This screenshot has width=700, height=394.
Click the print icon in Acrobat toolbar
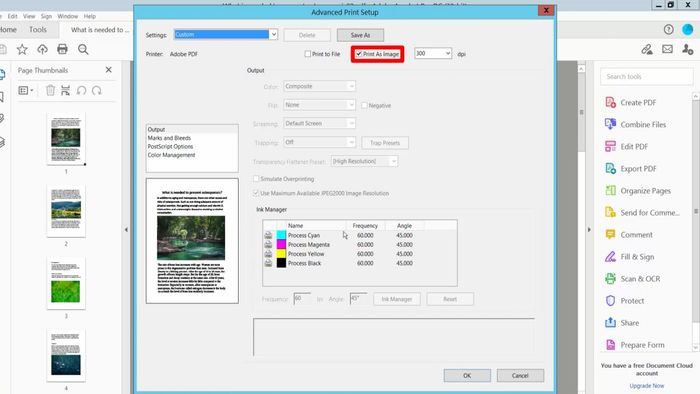pos(62,49)
